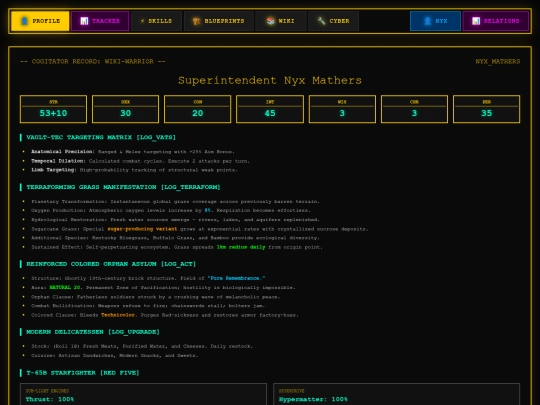Select the Nyx character button

coord(435,21)
